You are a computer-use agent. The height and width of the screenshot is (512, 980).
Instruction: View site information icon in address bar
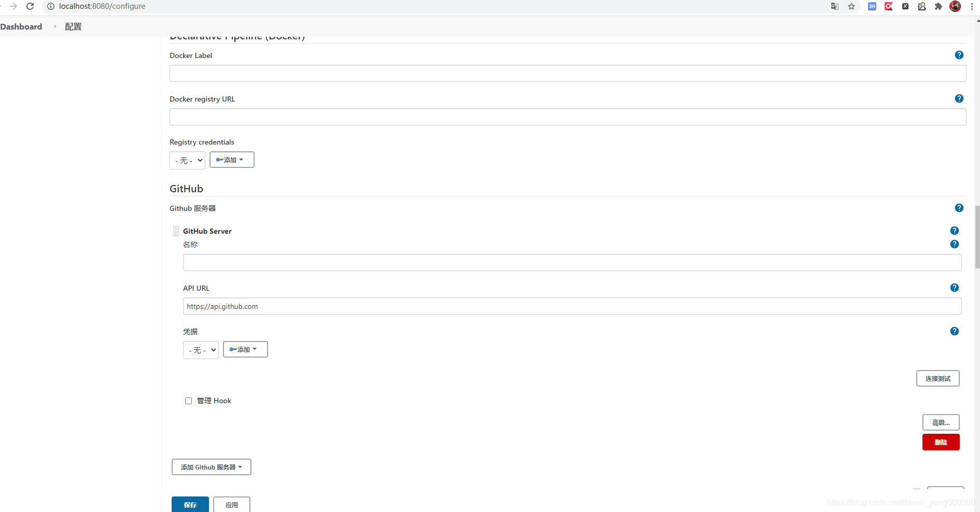click(x=51, y=6)
